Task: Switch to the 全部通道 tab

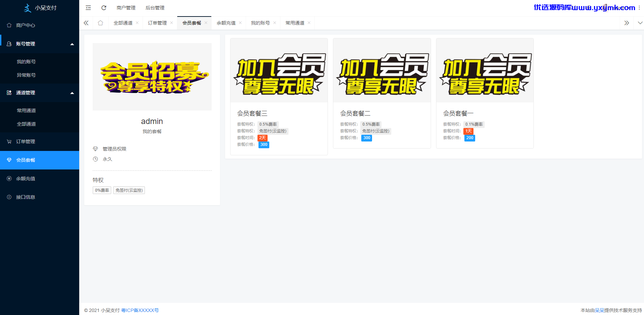Action: [x=123, y=23]
